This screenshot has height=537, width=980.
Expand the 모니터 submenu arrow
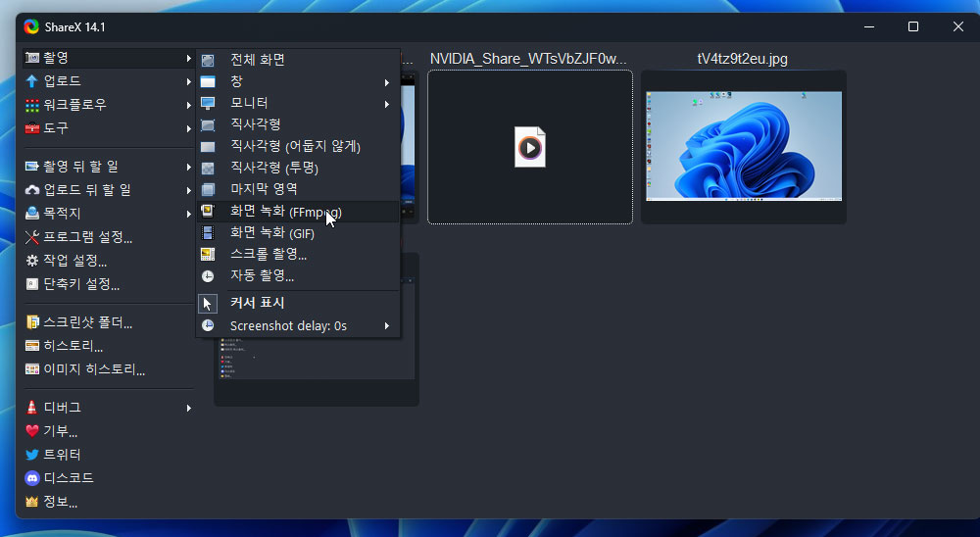coord(387,105)
